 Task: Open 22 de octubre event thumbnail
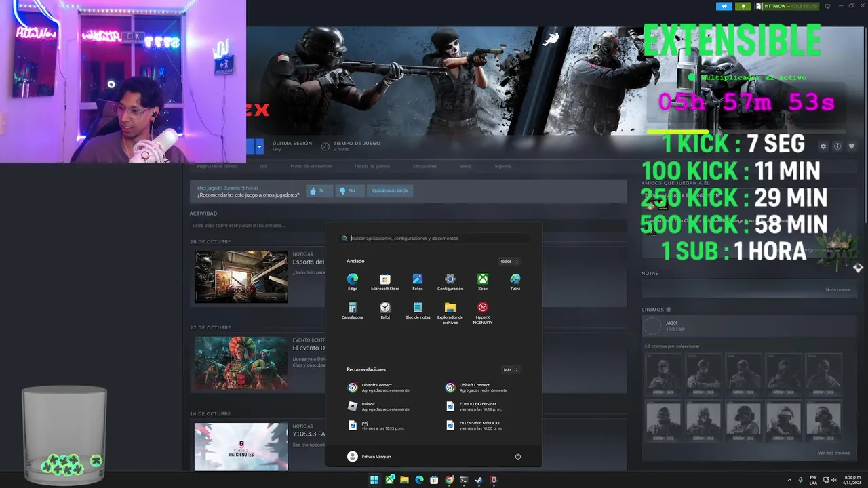click(x=241, y=363)
